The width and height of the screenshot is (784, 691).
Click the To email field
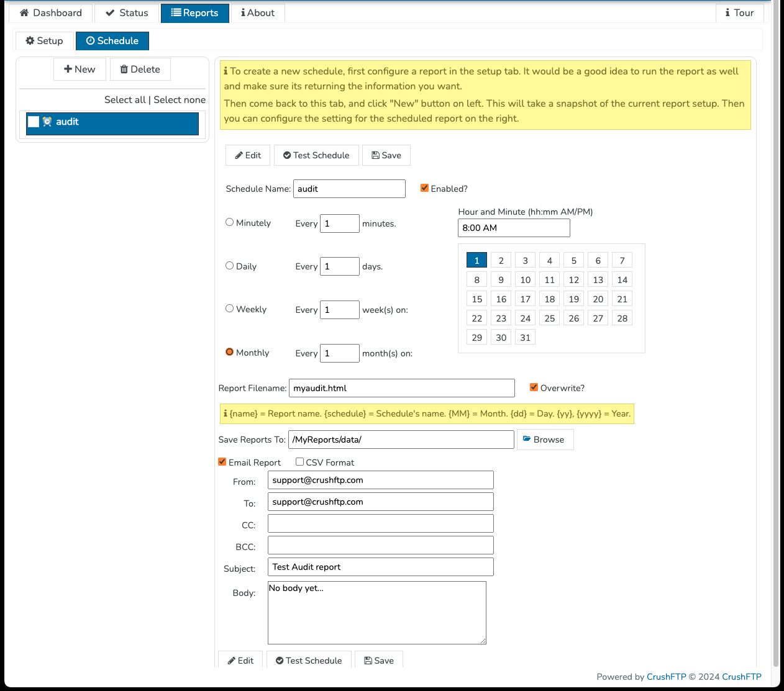pyautogui.click(x=381, y=502)
